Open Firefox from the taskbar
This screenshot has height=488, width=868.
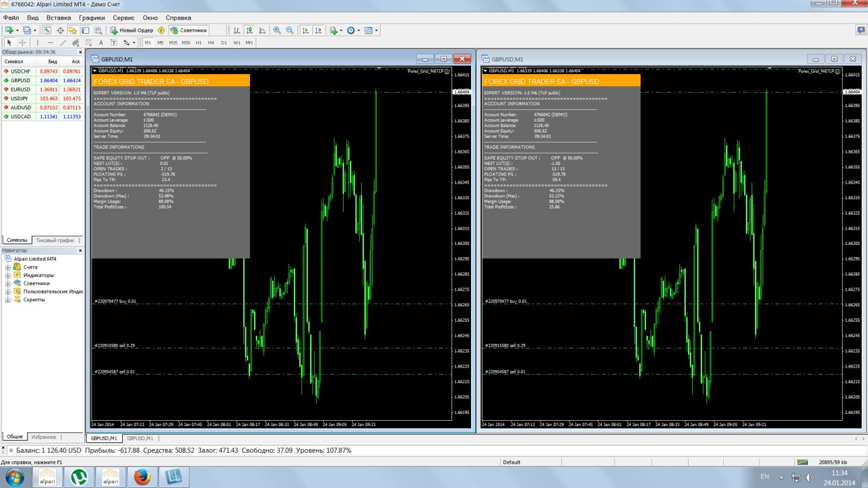point(142,477)
